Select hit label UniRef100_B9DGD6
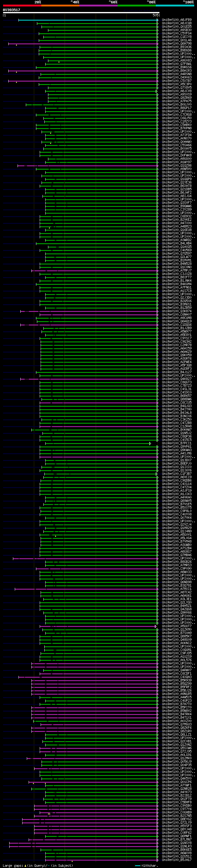The height and width of the screenshot is (868, 197). [177, 50]
